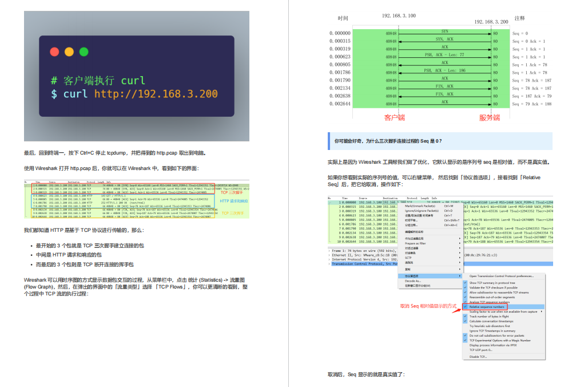Click the Prepare as Filter submenu arrow
This screenshot has width=588, height=387.
click(x=460, y=243)
